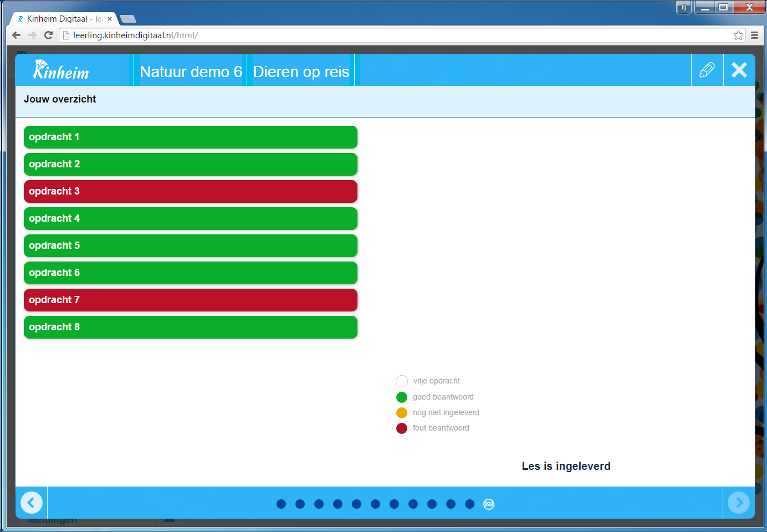
Task: Go to previous page with left arrow
Action: [x=32, y=503]
